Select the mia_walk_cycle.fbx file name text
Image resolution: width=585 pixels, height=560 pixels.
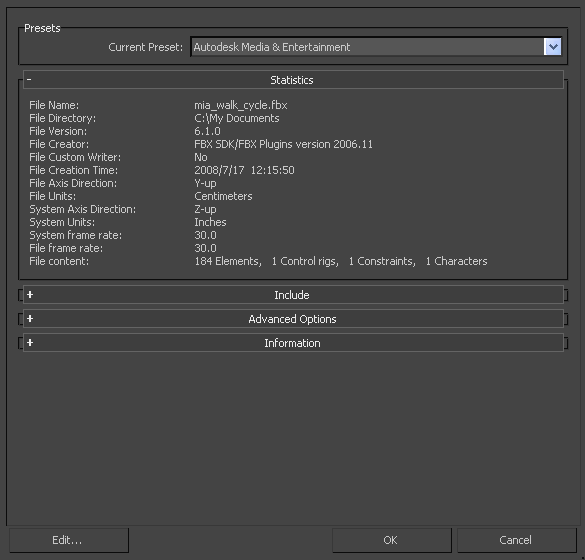(241, 106)
